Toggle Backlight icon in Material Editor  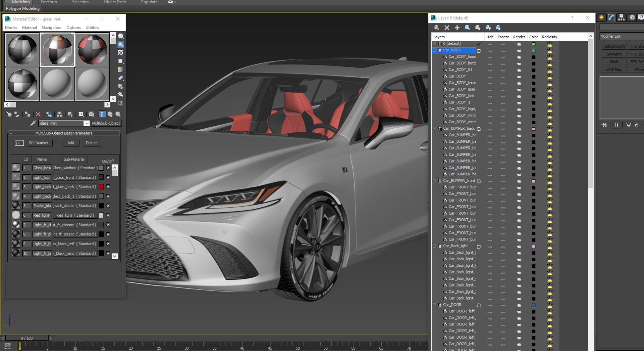[x=121, y=45]
